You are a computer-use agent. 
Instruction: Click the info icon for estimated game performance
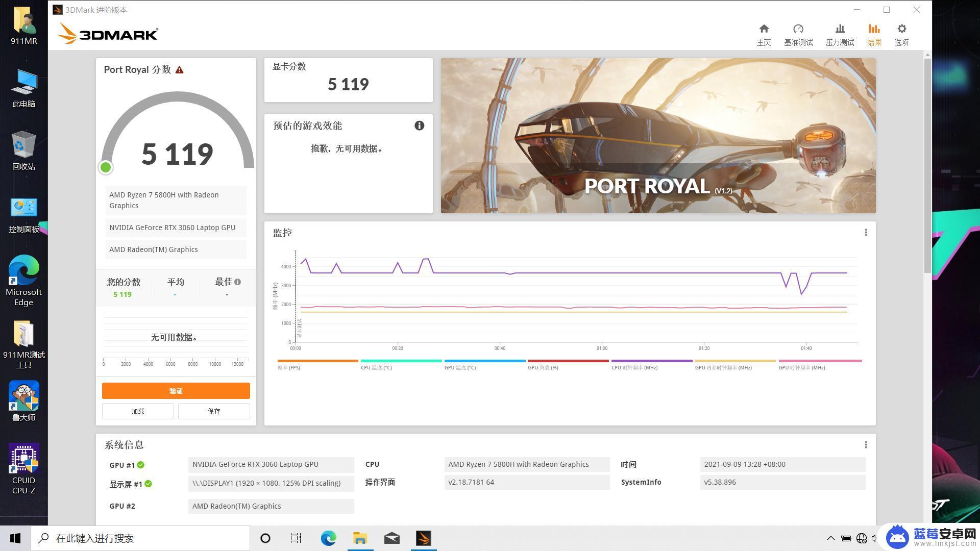point(419,126)
